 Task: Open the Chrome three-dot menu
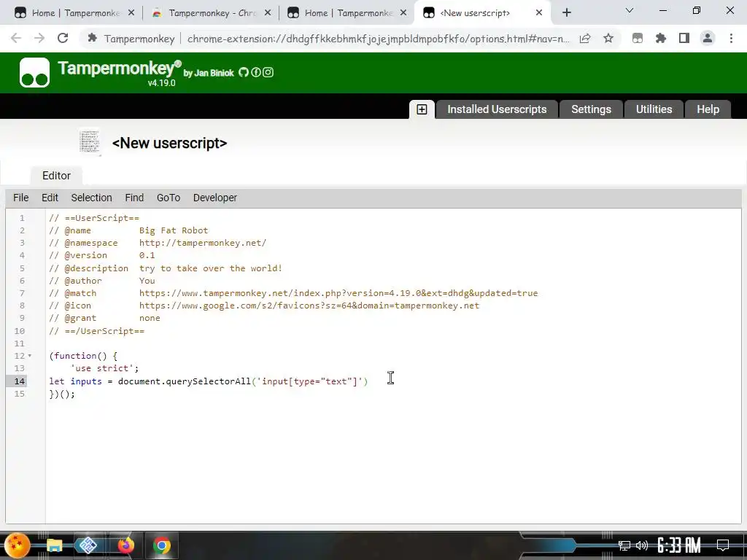(x=731, y=38)
